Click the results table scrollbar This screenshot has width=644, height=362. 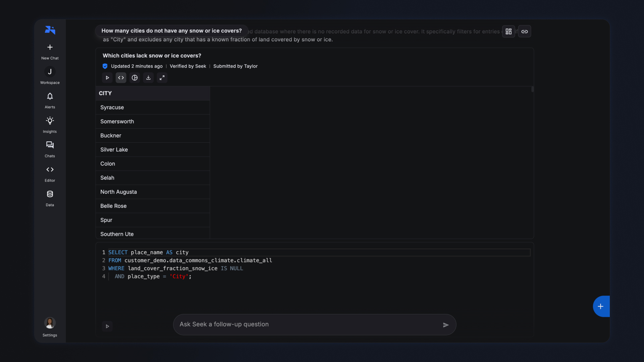533,89
